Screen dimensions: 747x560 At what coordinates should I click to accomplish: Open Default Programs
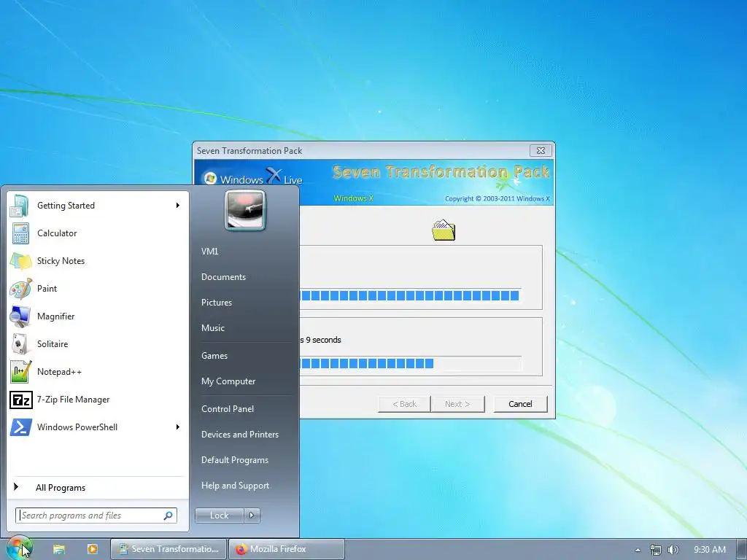tap(235, 460)
